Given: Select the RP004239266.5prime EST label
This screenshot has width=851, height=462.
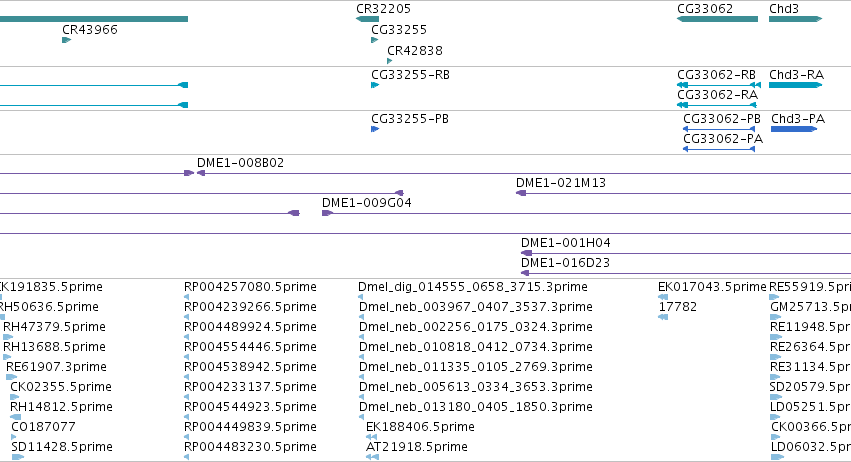Looking at the screenshot, I should (x=250, y=307).
